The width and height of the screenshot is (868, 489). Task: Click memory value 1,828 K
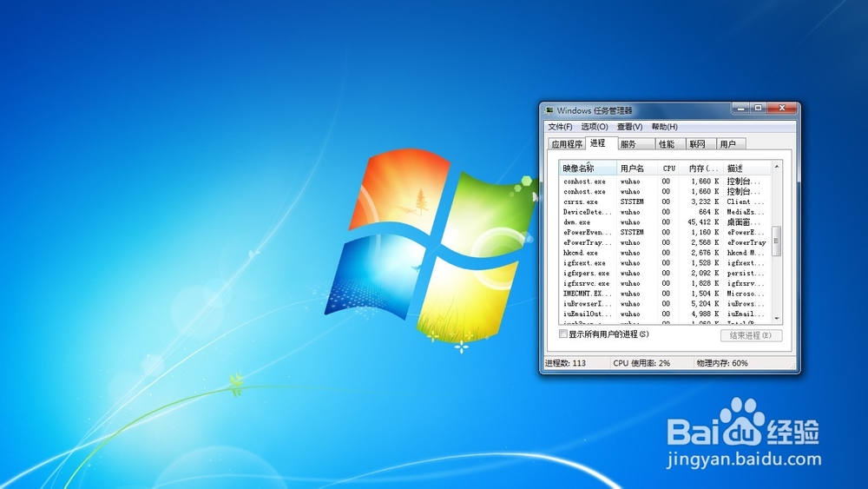tap(705, 283)
